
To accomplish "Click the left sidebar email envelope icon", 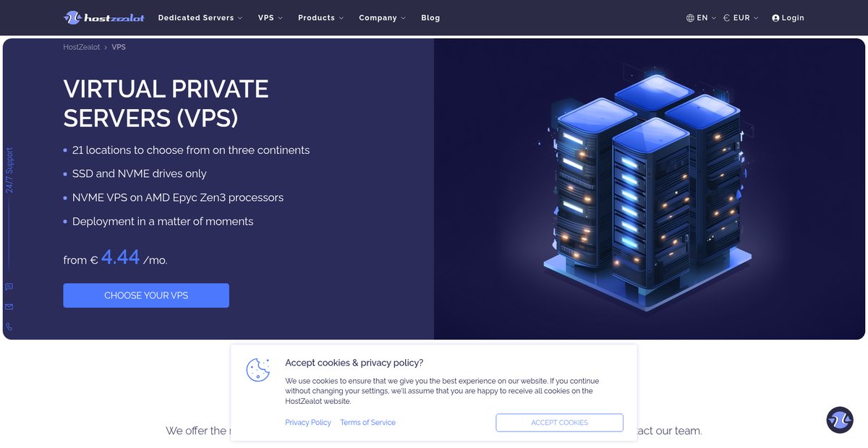I will point(9,306).
